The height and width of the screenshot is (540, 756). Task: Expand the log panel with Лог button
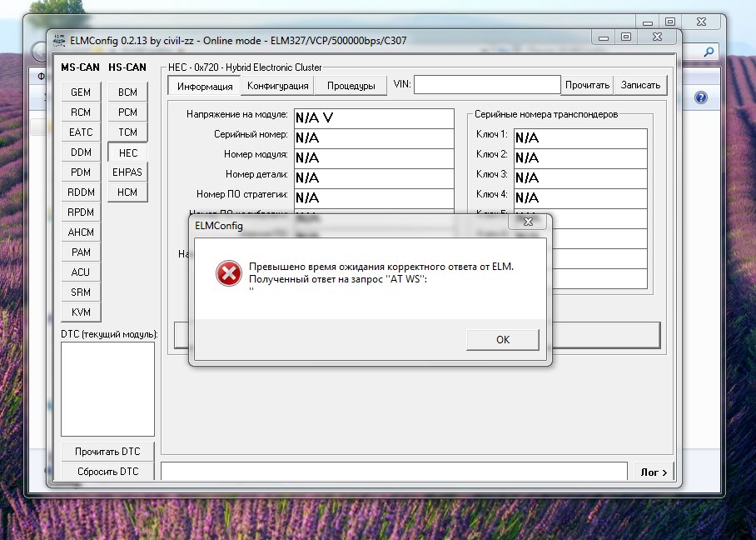coord(654,472)
